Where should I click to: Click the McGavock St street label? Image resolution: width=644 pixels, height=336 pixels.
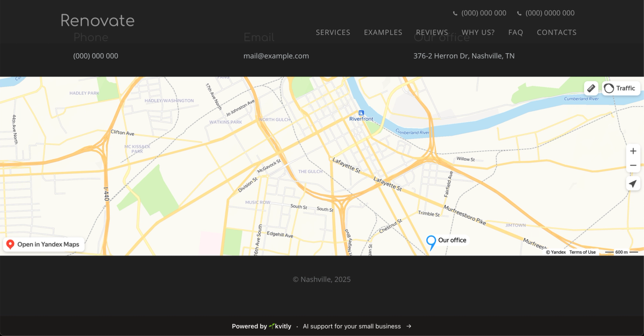click(269, 166)
